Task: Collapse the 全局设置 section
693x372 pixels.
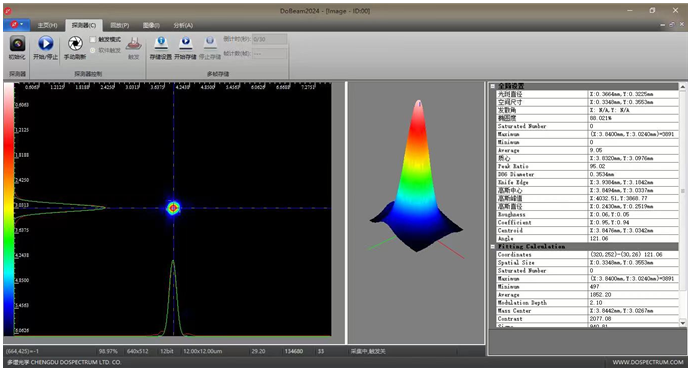Action: (x=492, y=86)
